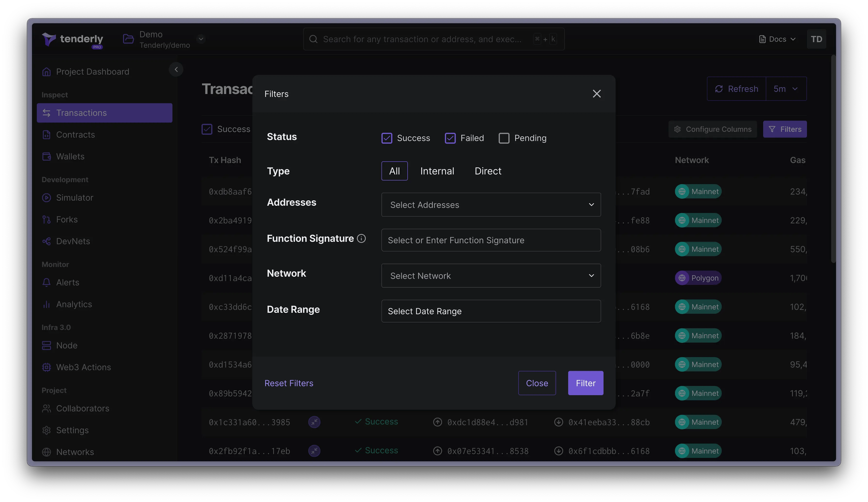Image resolution: width=868 pixels, height=502 pixels.
Task: Click transaction hash 0x1c331a60...3985
Action: 249,422
